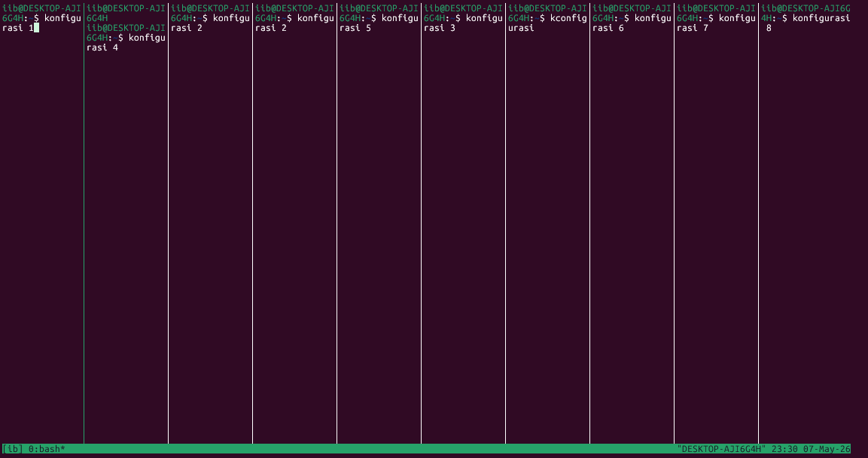Click the prompt line ending with "AJI6G"
The height and width of the screenshot is (458, 868).
806,8
